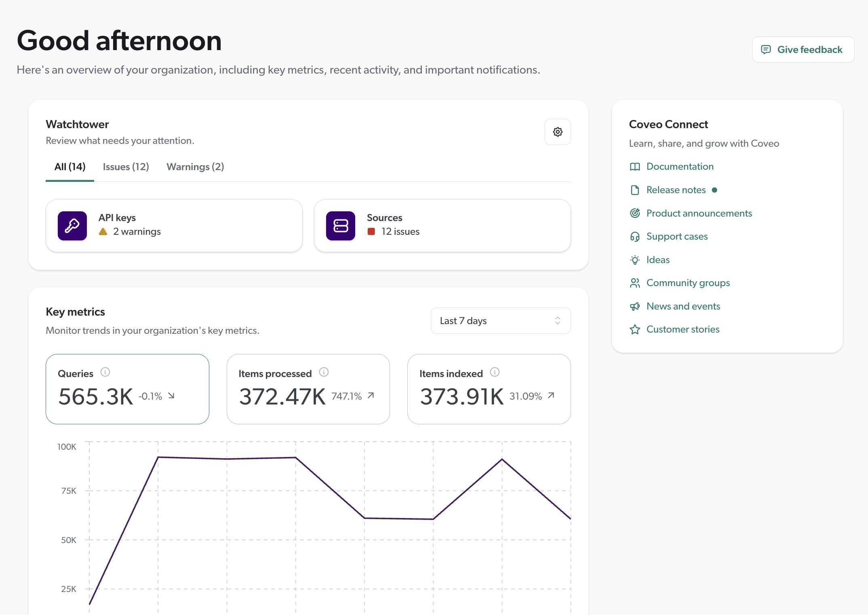This screenshot has width=868, height=615.
Task: Click the Give feedback button
Action: pos(803,49)
